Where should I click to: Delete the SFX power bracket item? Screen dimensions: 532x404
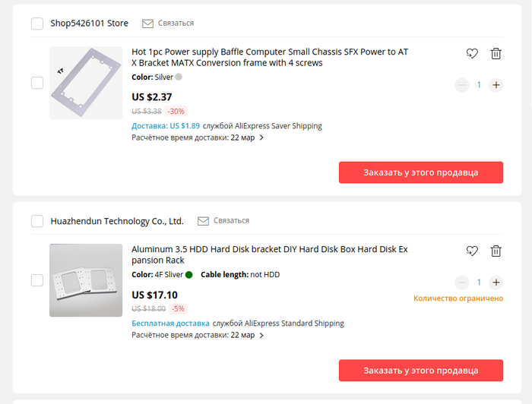click(x=496, y=53)
